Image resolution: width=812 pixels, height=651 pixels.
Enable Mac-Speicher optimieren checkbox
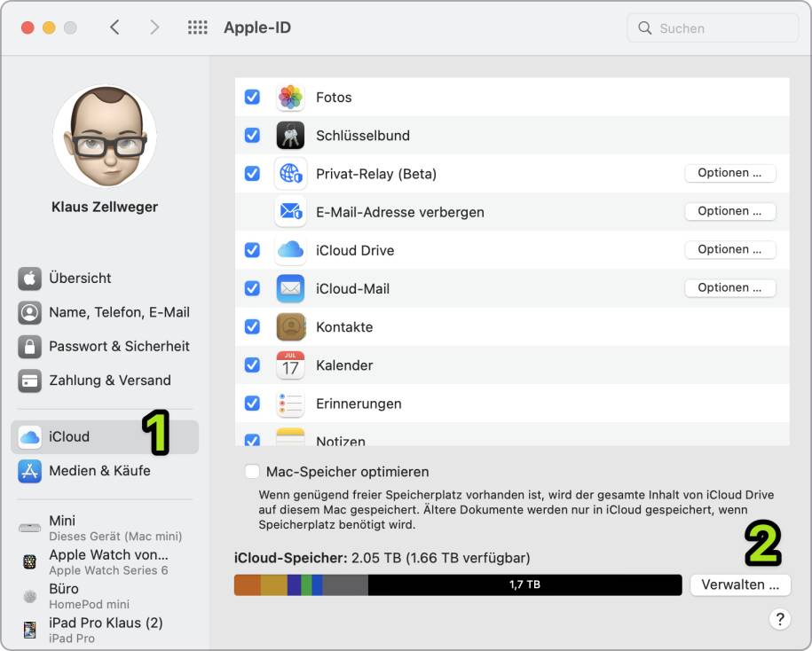click(x=252, y=472)
